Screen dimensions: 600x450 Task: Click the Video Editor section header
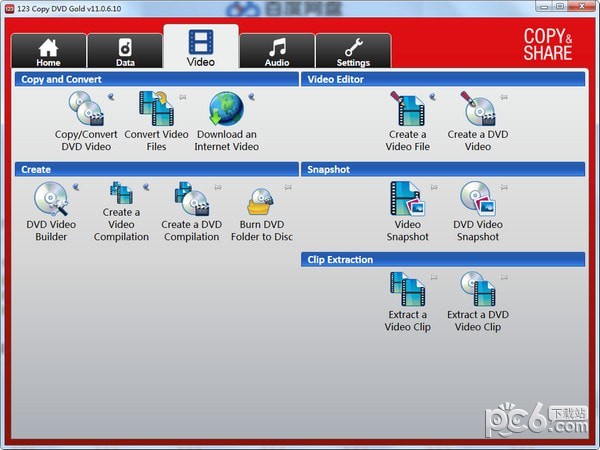(443, 79)
